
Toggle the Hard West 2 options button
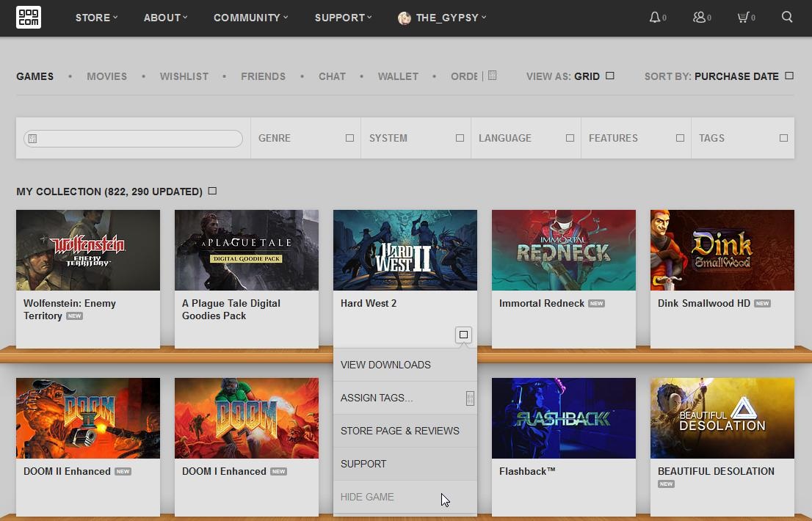click(x=463, y=335)
